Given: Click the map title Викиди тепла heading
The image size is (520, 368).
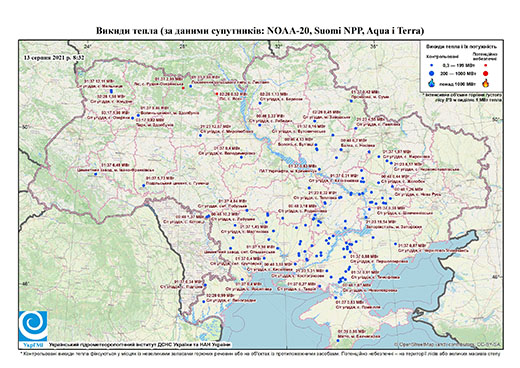Looking at the screenshot, I should point(260,31).
